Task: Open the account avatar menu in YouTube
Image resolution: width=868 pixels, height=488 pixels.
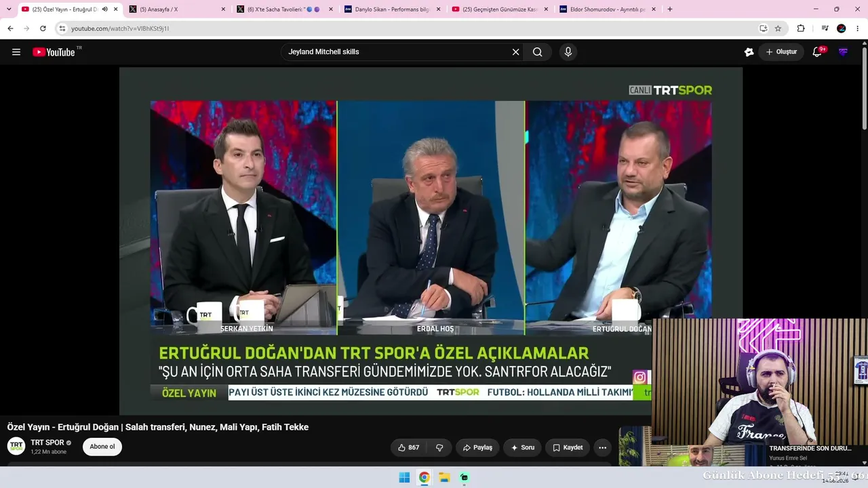Action: [x=843, y=52]
